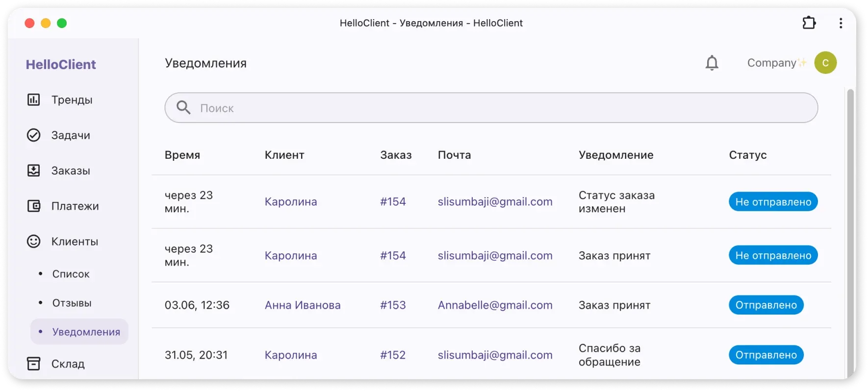The height and width of the screenshot is (391, 868).
Task: Click the Задачи checkmark circle icon
Action: point(33,135)
